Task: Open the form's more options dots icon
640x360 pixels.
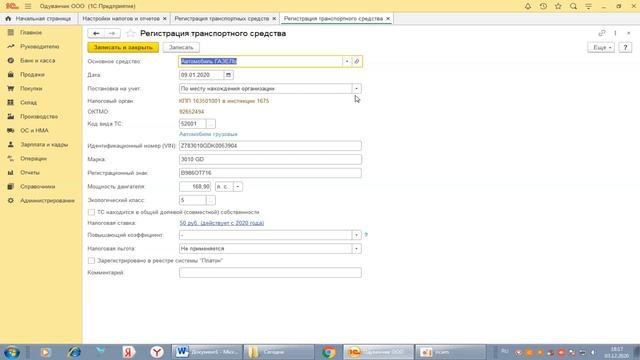Action: tap(615, 33)
